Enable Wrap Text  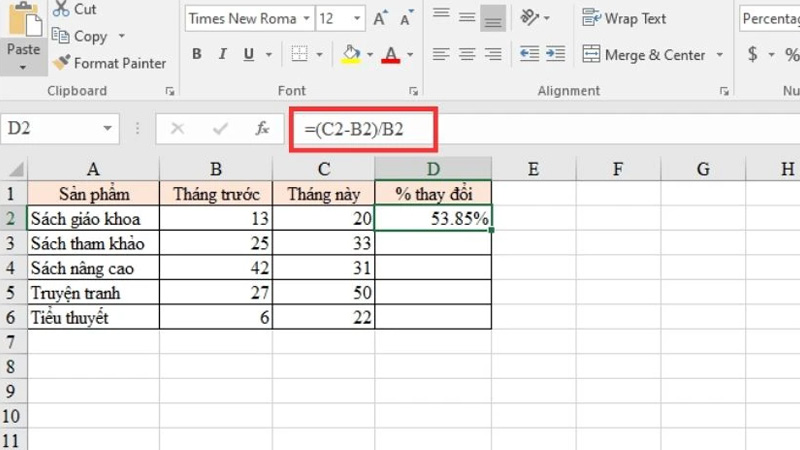point(624,18)
